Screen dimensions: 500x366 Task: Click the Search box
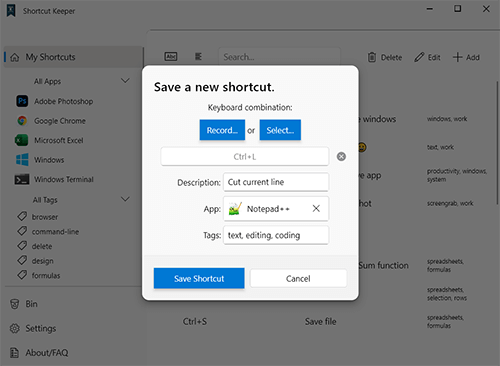pyautogui.click(x=279, y=57)
